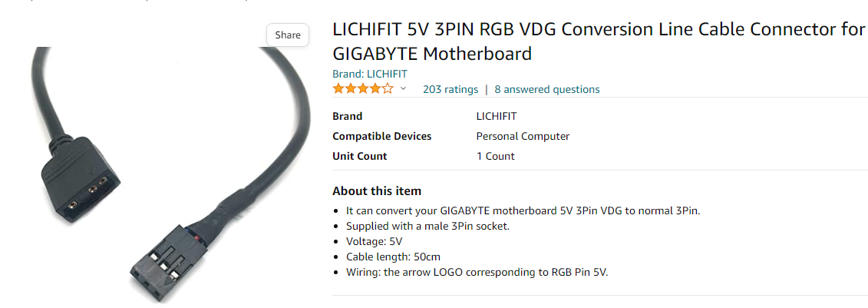The width and height of the screenshot is (868, 308).
Task: Click the About this item heading
Action: (x=377, y=191)
